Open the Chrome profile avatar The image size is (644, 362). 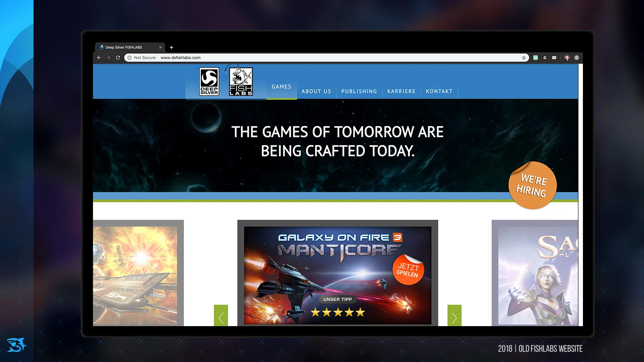567,58
